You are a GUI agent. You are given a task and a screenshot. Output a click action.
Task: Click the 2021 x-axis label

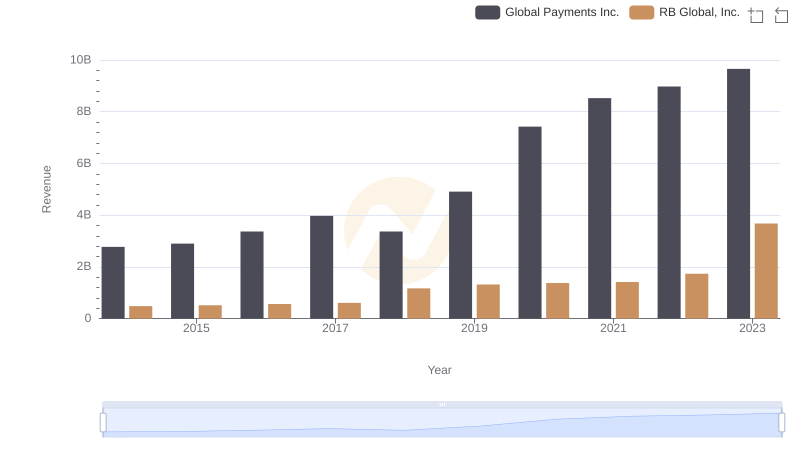pos(613,328)
